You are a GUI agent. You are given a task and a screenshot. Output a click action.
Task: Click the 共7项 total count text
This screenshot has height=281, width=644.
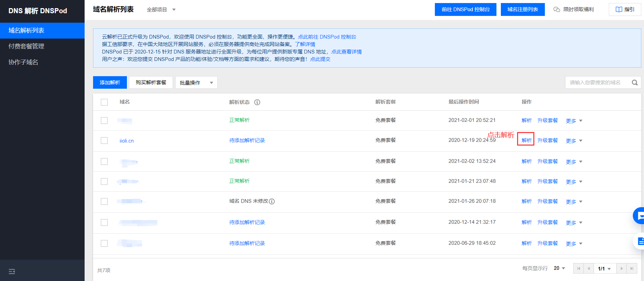pos(104,270)
